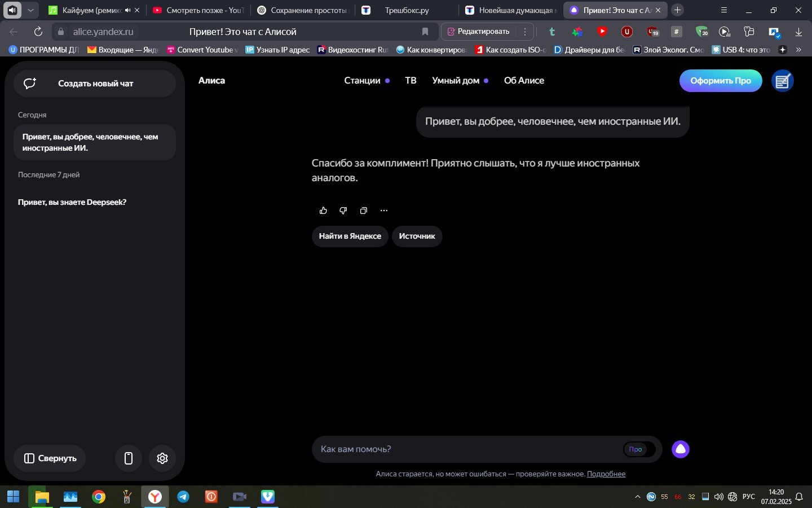Click the uBlock 'U' stop-sign extension icon
The height and width of the screenshot is (508, 812).
click(627, 32)
